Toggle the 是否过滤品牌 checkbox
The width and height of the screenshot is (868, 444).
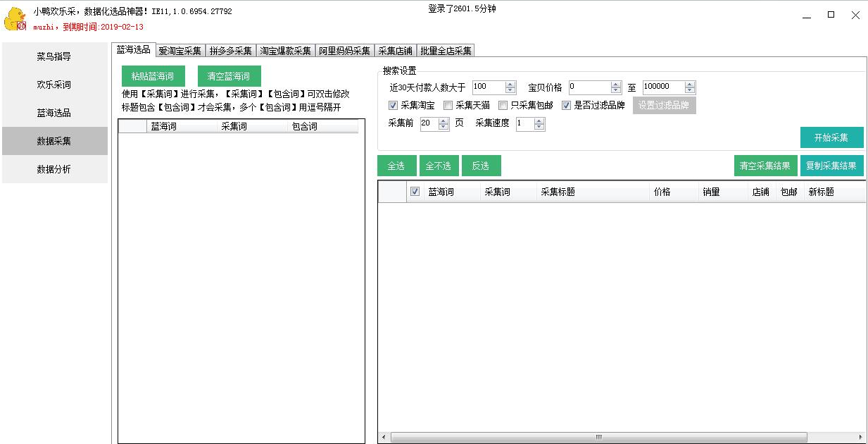(x=567, y=106)
